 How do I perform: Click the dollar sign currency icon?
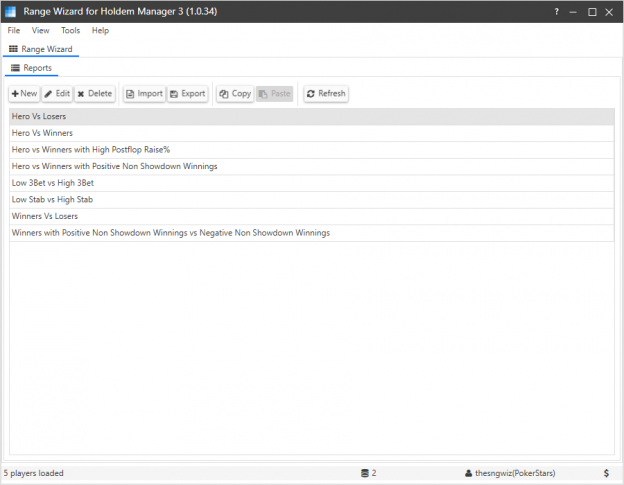pos(606,473)
